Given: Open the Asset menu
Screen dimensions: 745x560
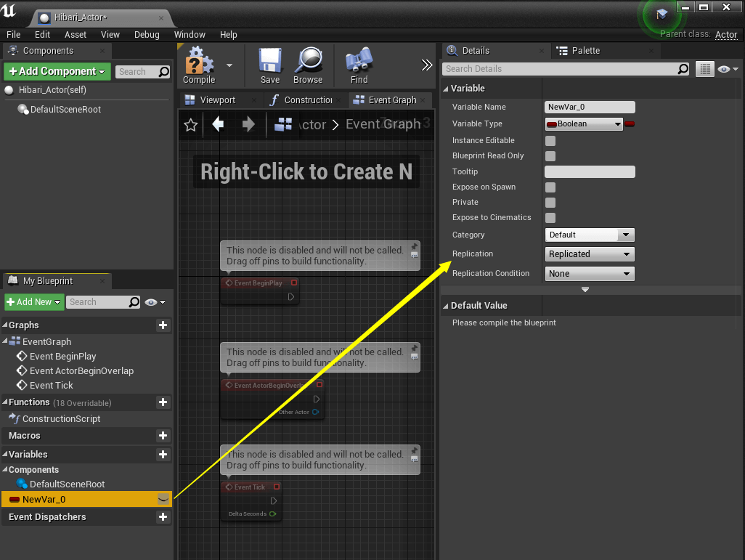Looking at the screenshot, I should coord(76,35).
